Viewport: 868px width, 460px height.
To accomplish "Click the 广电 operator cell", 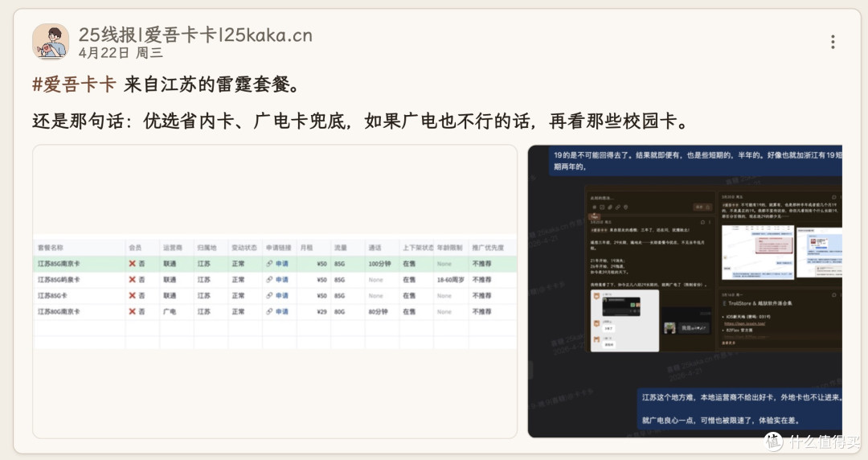I will point(170,311).
